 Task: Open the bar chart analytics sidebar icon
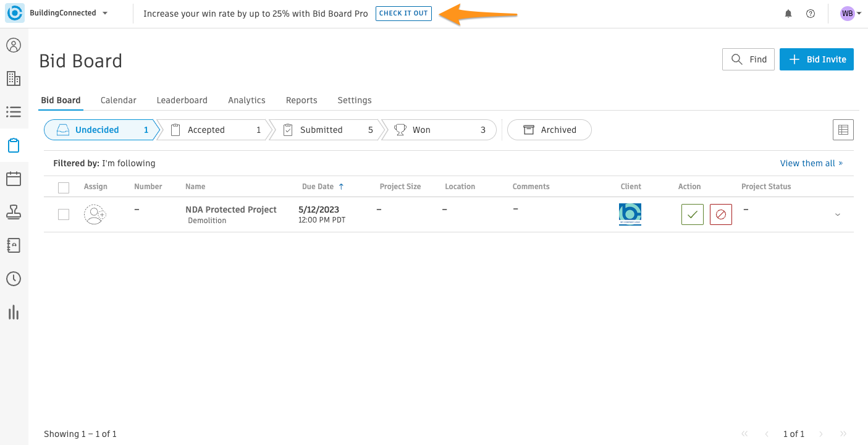[x=14, y=312]
